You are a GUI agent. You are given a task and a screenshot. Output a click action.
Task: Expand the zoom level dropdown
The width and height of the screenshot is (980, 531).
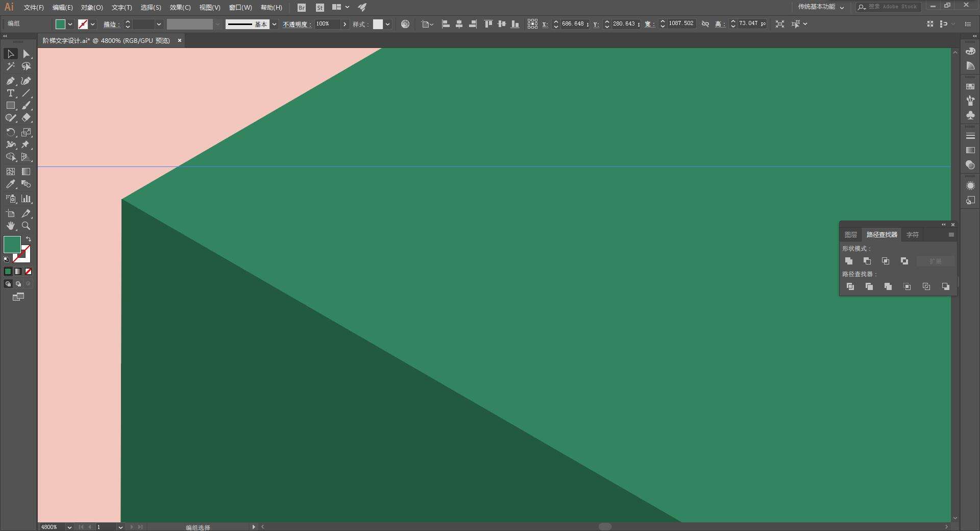[x=69, y=527]
